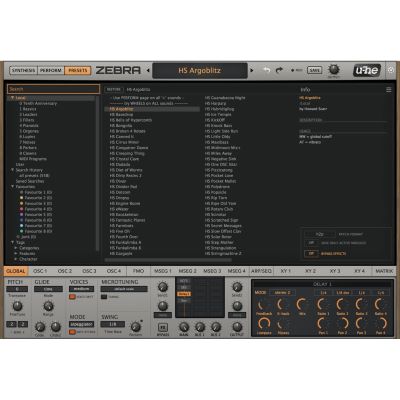
Task: Click the SYNTHESIS page button
Action: (23, 70)
